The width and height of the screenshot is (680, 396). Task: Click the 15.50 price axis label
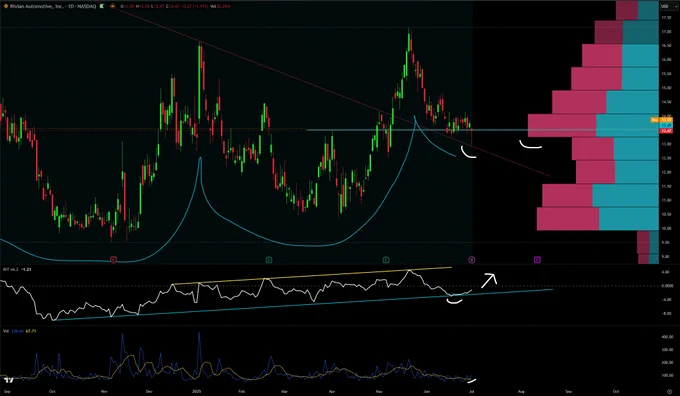click(x=666, y=74)
